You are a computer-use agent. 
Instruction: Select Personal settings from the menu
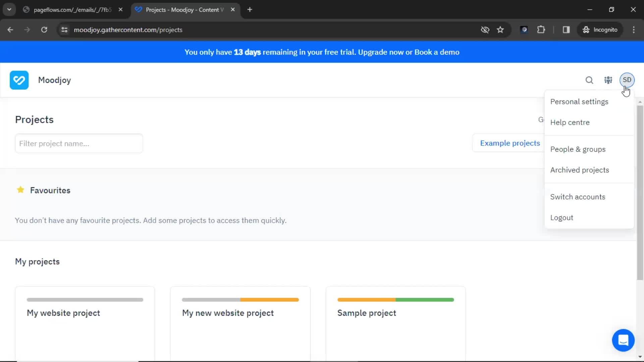(x=579, y=102)
